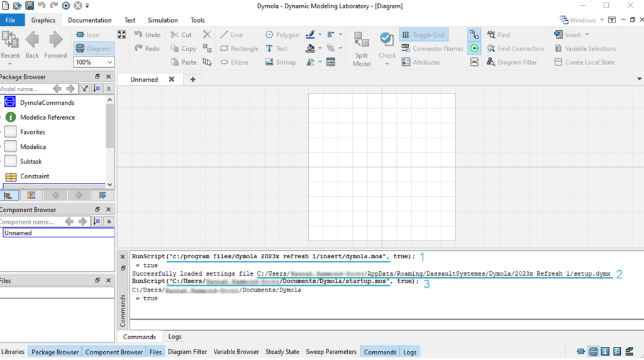The height and width of the screenshot is (360, 644).
Task: Open line style pen dropdown arrow
Action: tap(320, 35)
